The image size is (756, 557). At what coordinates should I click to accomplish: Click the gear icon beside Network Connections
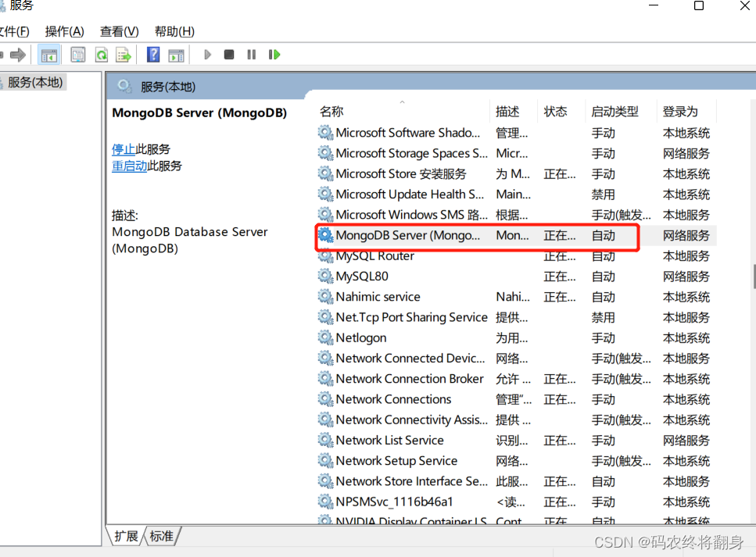325,399
